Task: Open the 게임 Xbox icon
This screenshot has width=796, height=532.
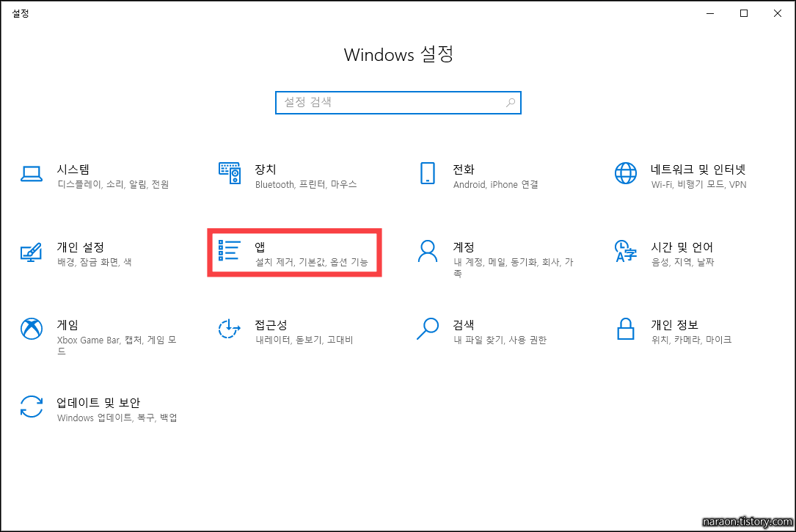Action: pyautogui.click(x=32, y=329)
